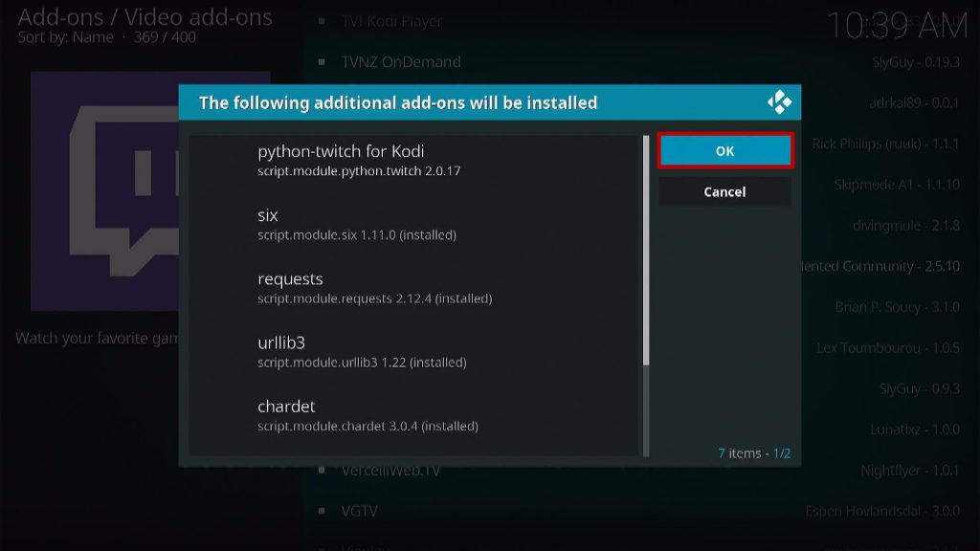Select VGTV in background add-on list
Viewport: 980px width, 551px height.
point(360,511)
